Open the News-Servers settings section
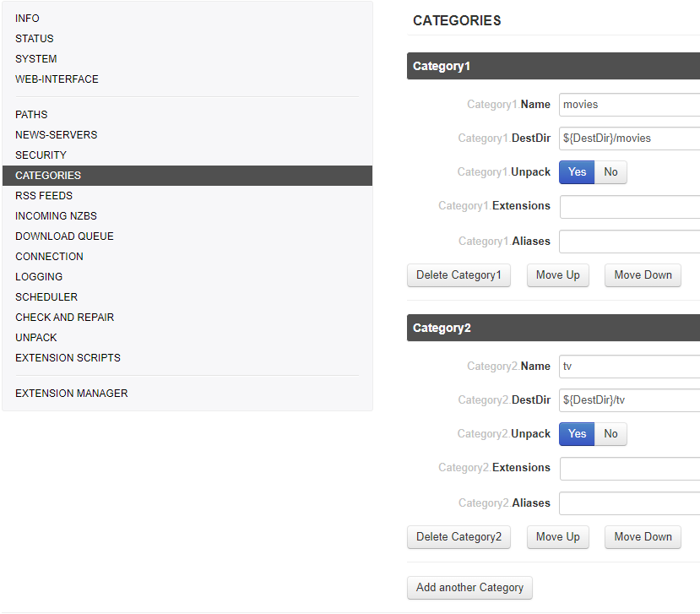The height and width of the screenshot is (614, 700). click(x=56, y=135)
